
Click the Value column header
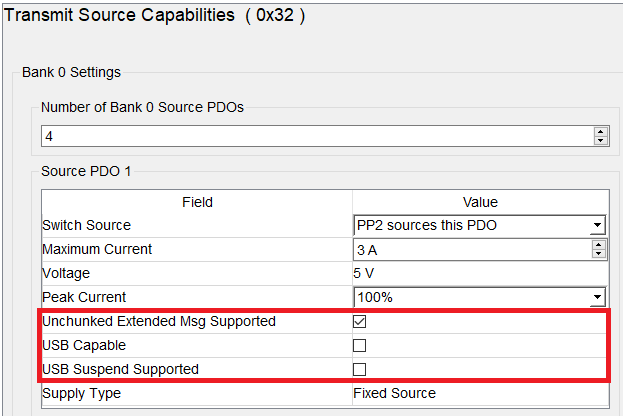[x=480, y=202]
